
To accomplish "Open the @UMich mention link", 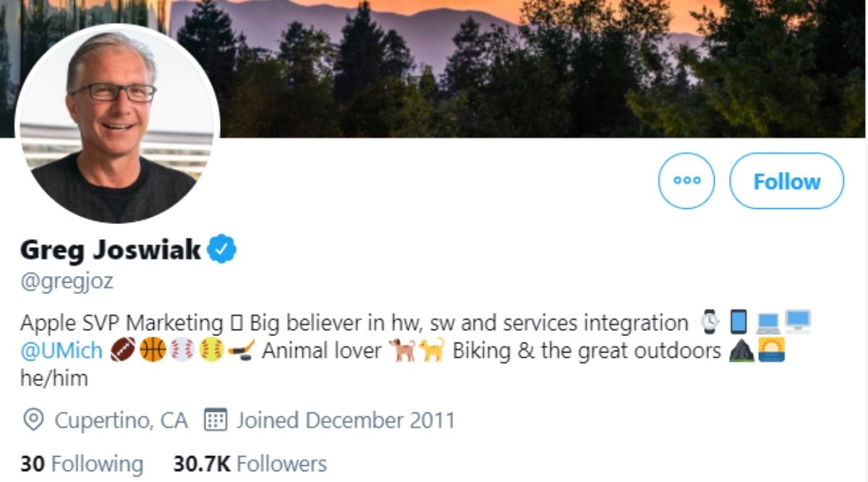I will click(61, 350).
